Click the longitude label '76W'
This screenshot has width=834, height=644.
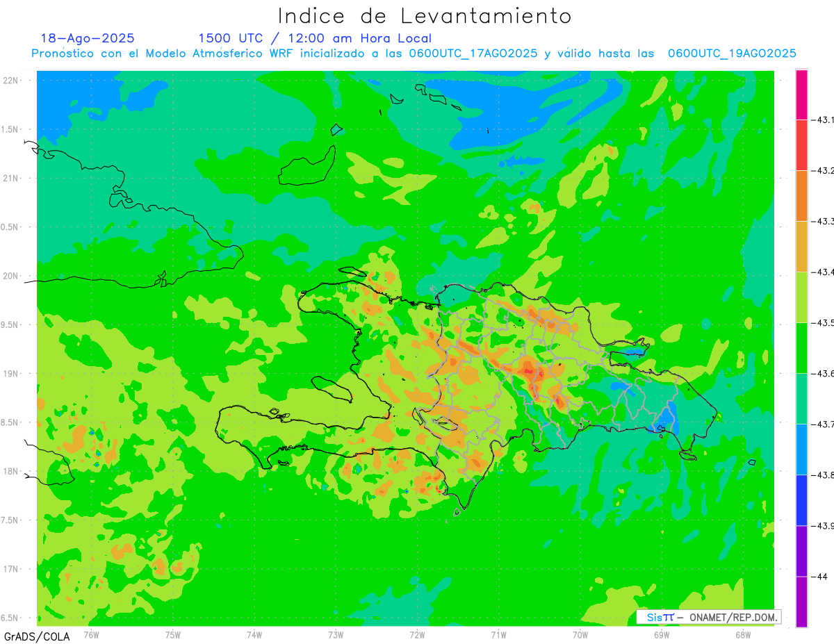(x=91, y=634)
